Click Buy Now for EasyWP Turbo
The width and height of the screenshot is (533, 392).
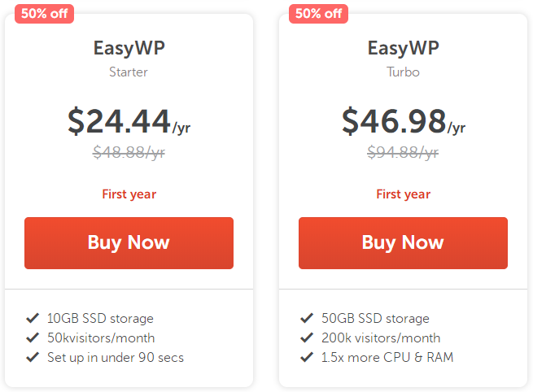coord(403,242)
